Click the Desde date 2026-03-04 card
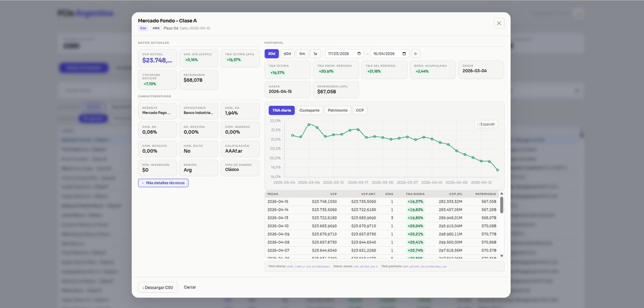 (481, 70)
